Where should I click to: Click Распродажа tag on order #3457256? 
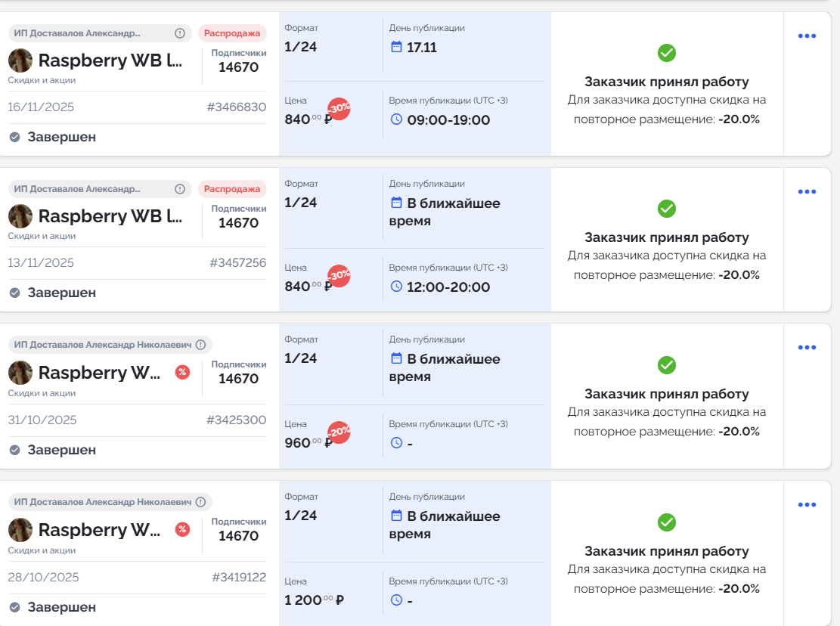point(232,189)
